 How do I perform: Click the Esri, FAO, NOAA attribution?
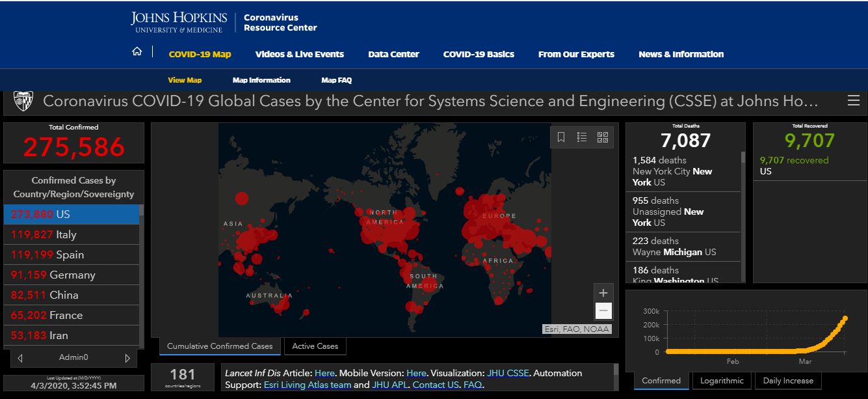[x=577, y=329]
